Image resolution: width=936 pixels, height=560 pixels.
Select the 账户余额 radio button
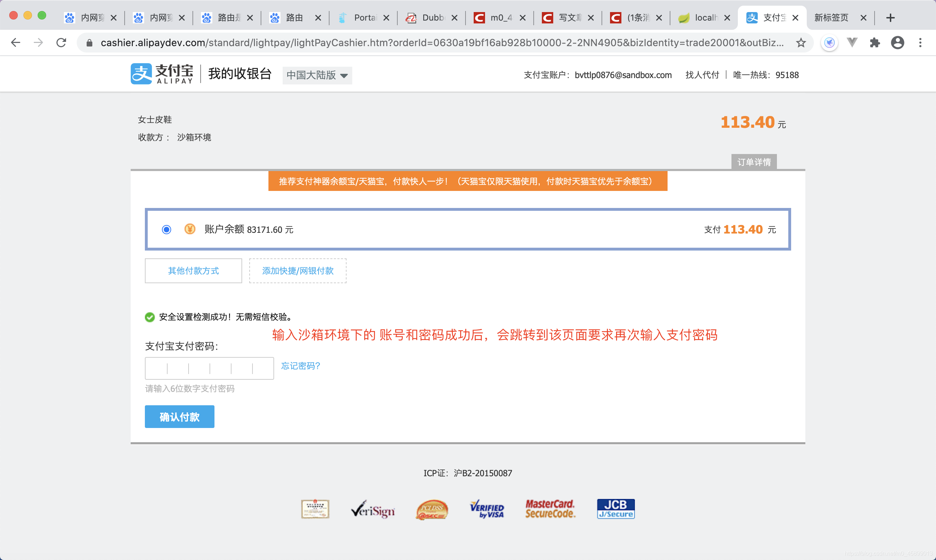tap(167, 230)
